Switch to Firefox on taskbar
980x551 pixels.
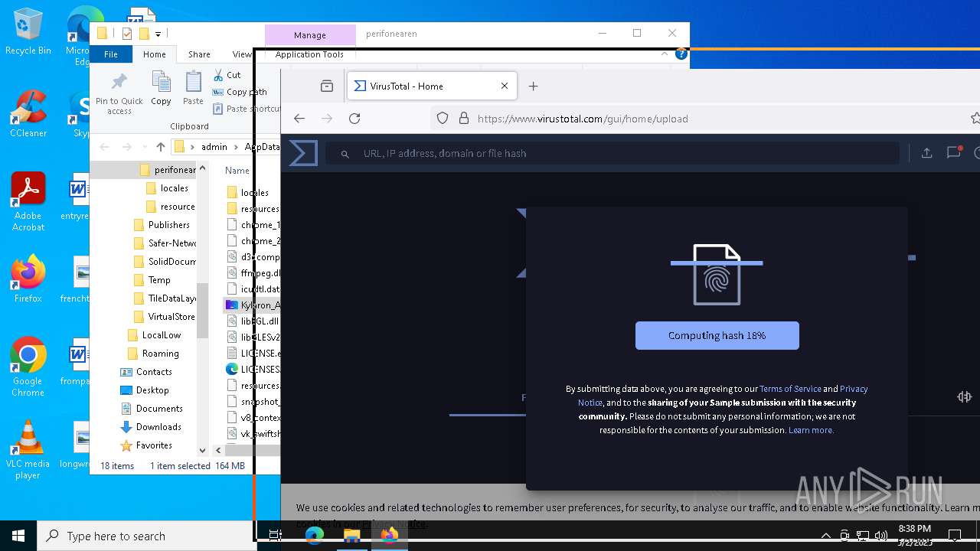click(x=389, y=536)
